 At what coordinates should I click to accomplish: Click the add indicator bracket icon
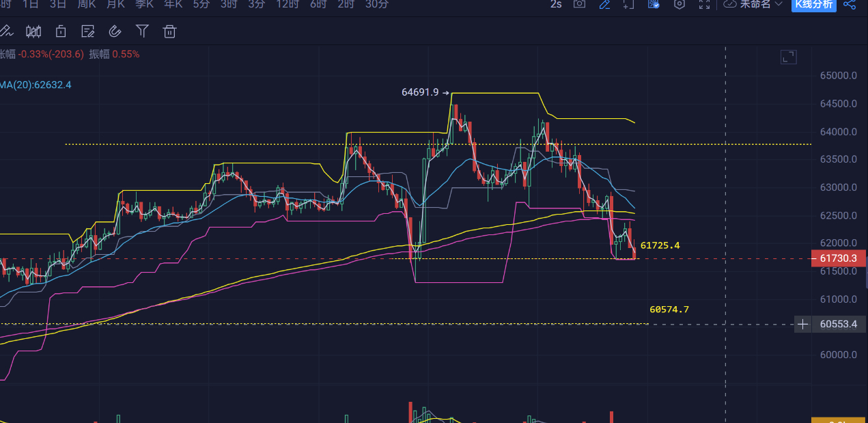coord(629,4)
